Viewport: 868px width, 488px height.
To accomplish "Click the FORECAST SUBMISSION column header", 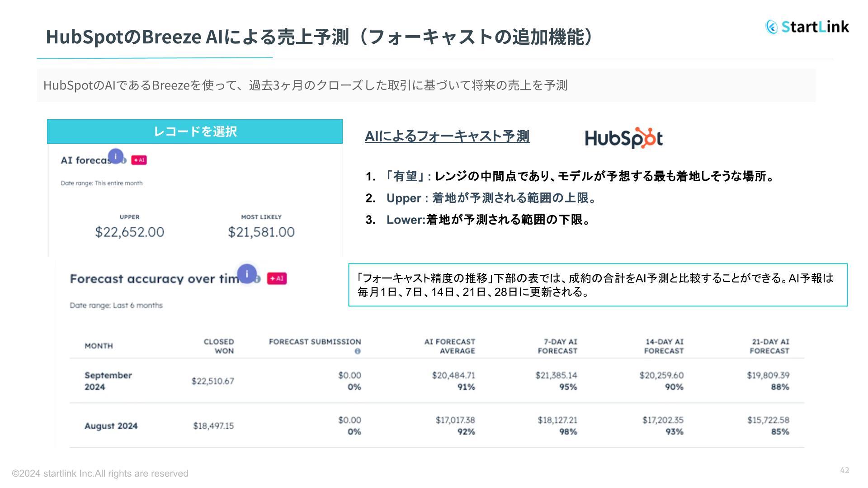I will (315, 342).
